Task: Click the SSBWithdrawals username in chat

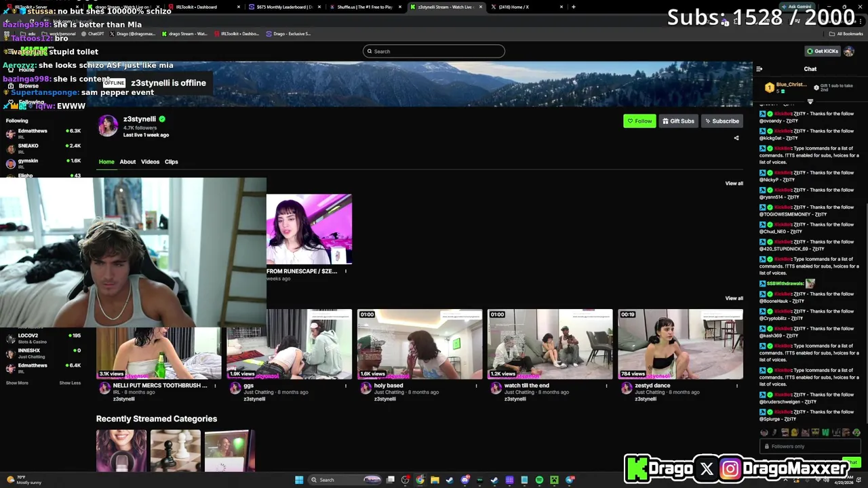Action: point(785,284)
